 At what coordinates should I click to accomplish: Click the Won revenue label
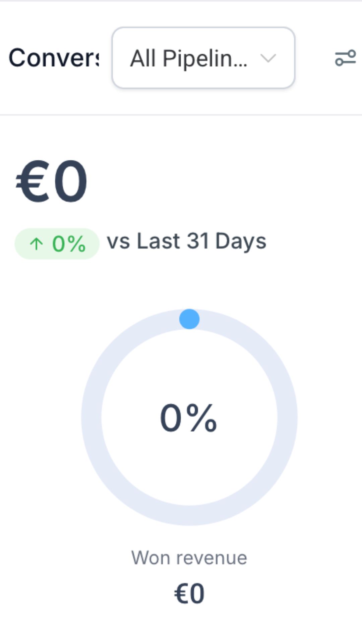189,558
